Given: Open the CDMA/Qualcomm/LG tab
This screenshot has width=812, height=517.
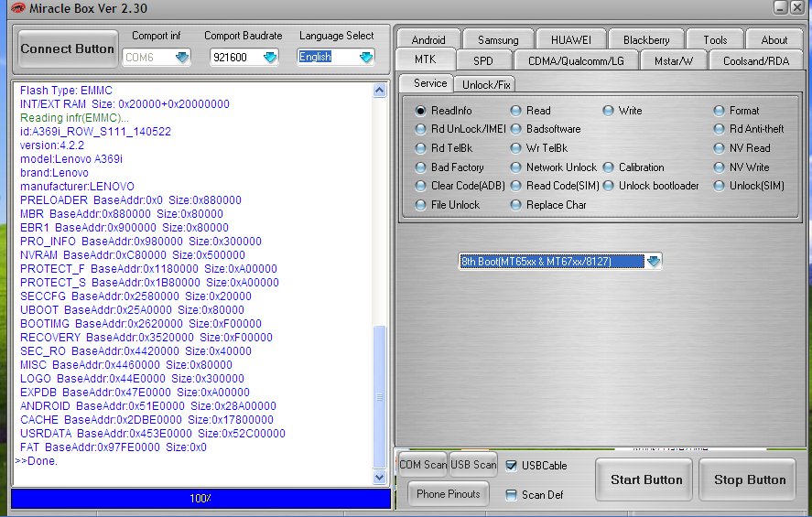Looking at the screenshot, I should [x=576, y=60].
